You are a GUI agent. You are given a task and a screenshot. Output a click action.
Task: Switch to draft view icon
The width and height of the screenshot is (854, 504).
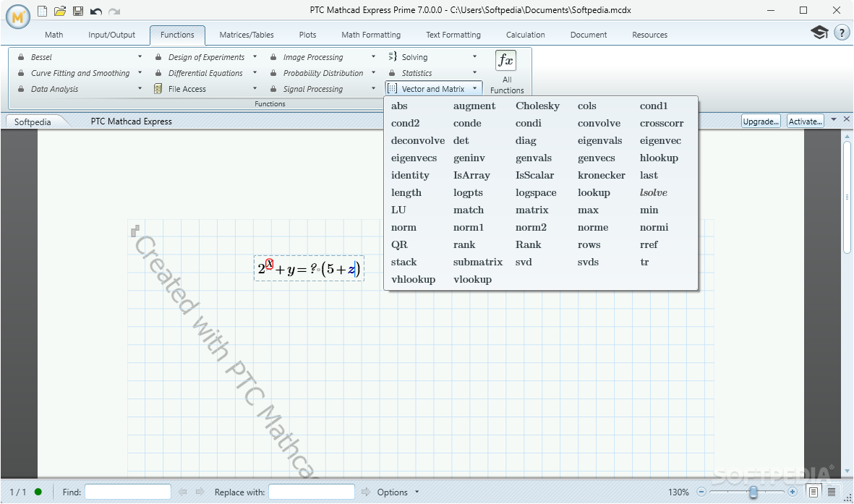[832, 492]
